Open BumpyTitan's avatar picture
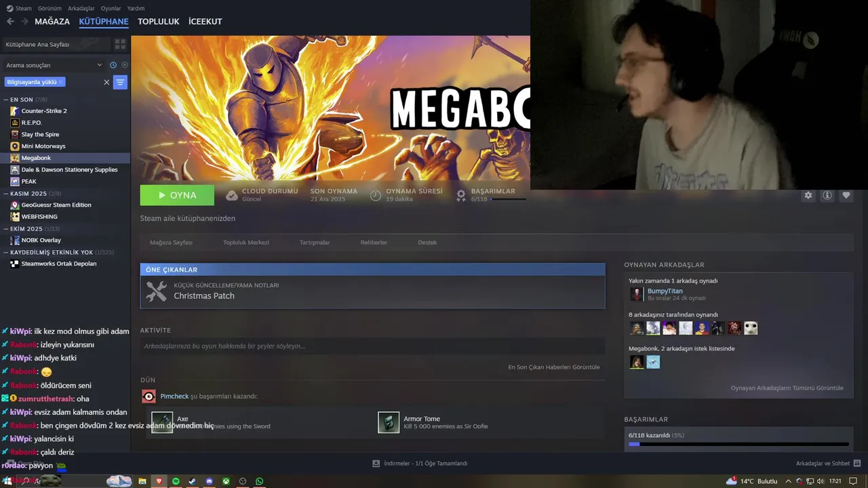The image size is (868, 488). [636, 294]
